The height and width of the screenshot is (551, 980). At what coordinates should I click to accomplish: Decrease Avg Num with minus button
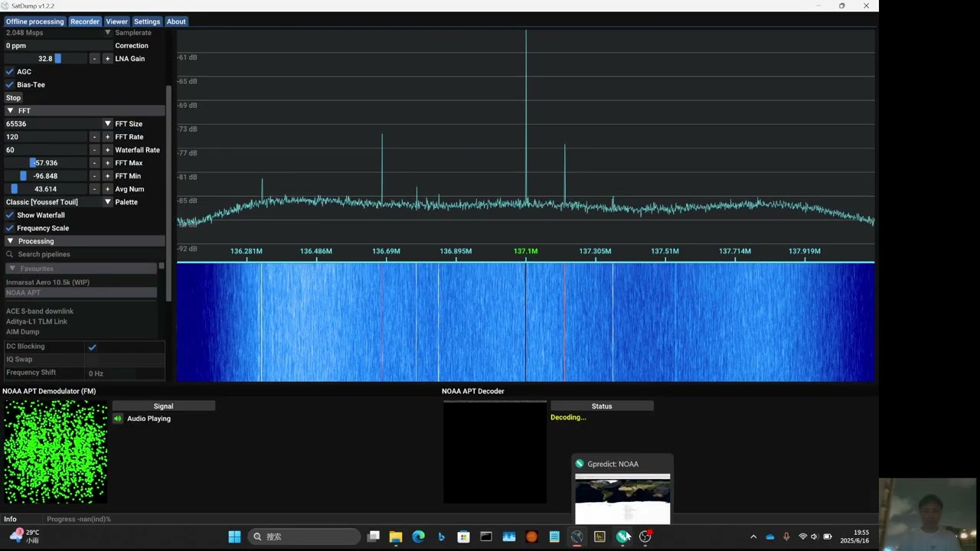95,189
